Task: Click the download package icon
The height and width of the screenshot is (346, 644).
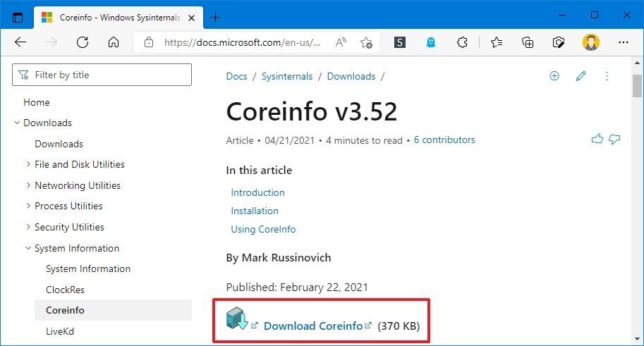Action: 237,318
